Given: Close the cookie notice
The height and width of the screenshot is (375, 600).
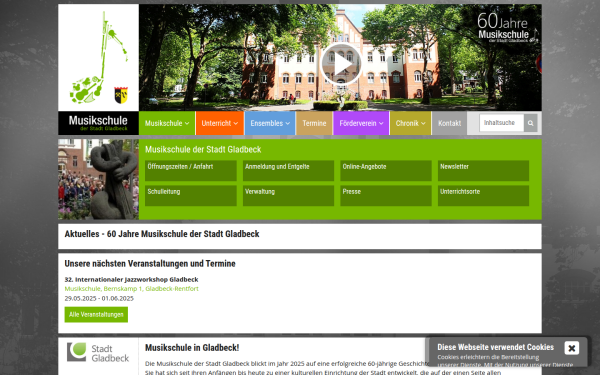Looking at the screenshot, I should (572, 348).
